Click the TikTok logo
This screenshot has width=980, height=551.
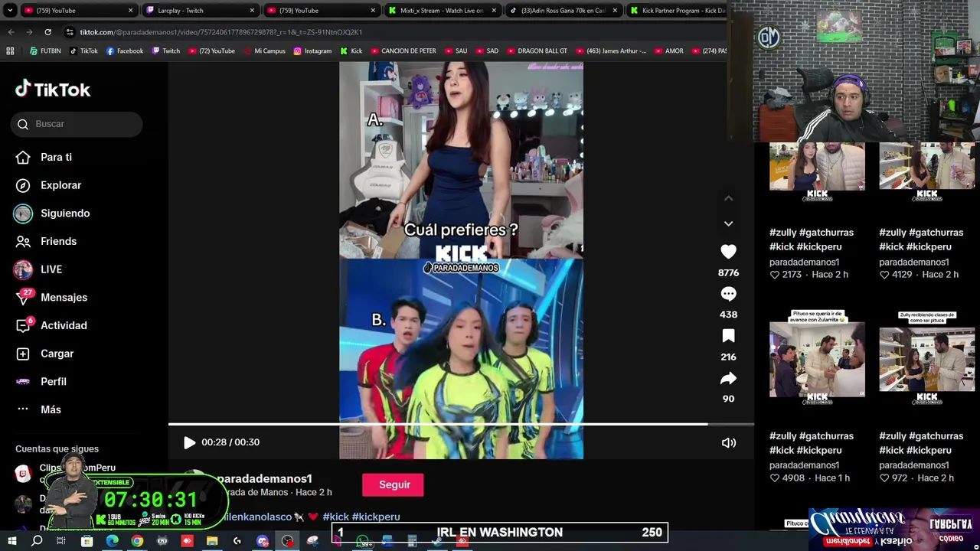click(53, 90)
